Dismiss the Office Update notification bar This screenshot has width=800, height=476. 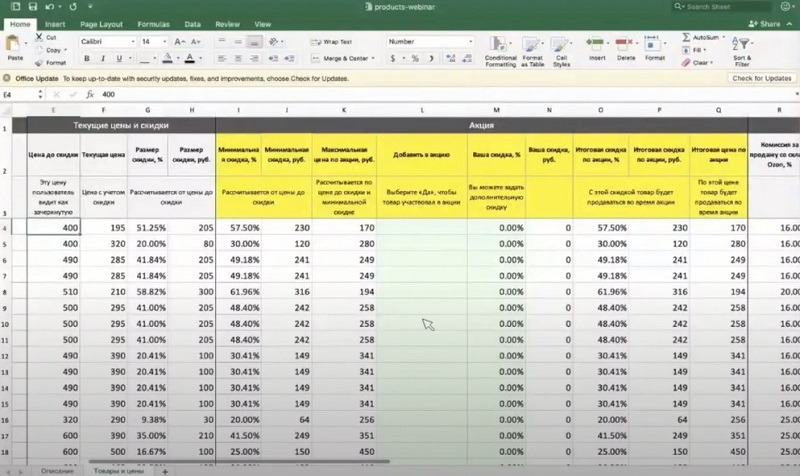[7, 78]
